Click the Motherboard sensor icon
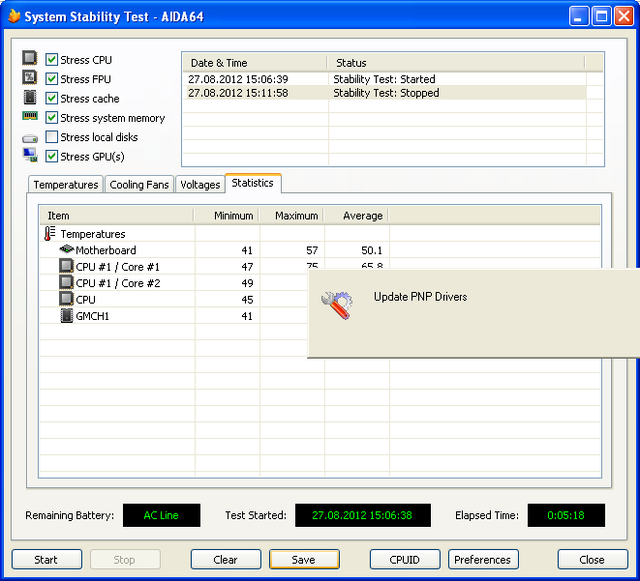640x581 pixels. [67, 250]
